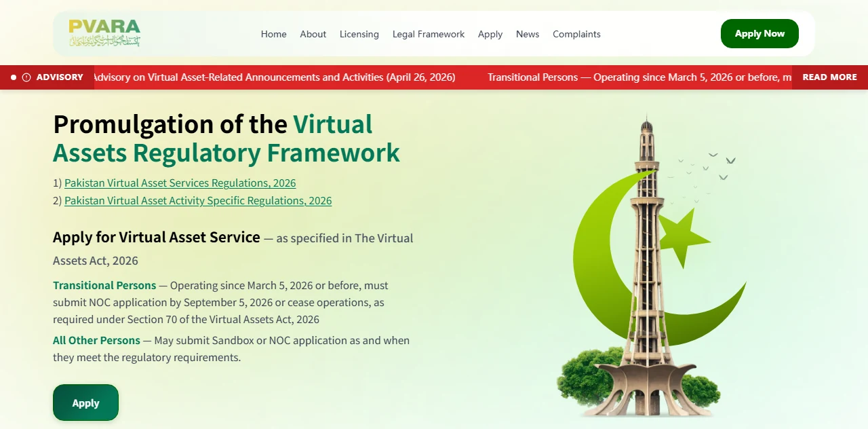Open the April 26, 2026 advisory ticker text
Image resolution: width=868 pixels, height=429 pixels.
[274, 77]
